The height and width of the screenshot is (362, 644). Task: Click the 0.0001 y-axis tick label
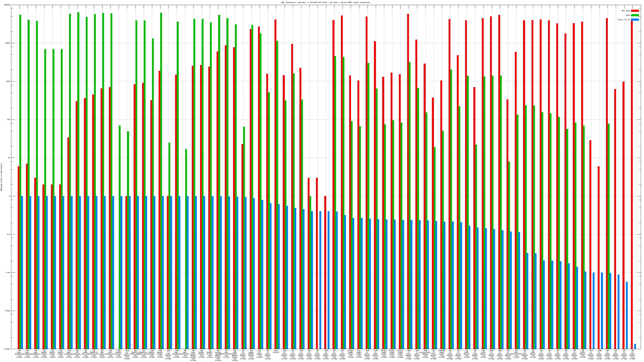[x=7, y=349]
